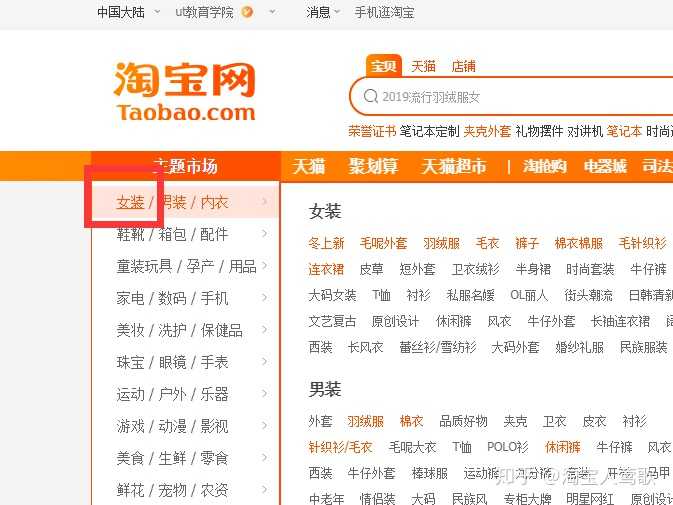The width and height of the screenshot is (673, 505).
Task: Click 户外 category
Action: 172,394
